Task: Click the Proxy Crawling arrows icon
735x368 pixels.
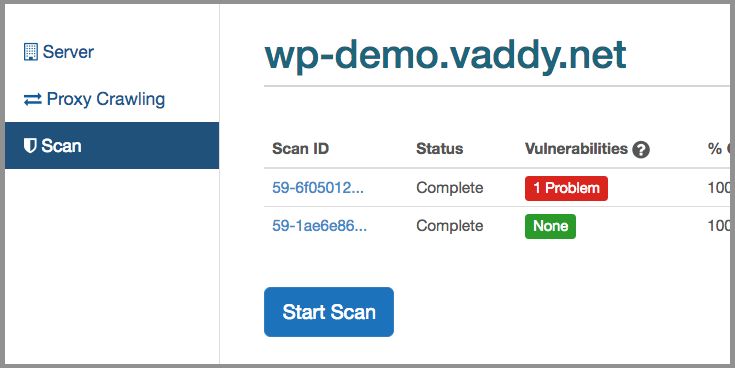Action: click(x=33, y=99)
